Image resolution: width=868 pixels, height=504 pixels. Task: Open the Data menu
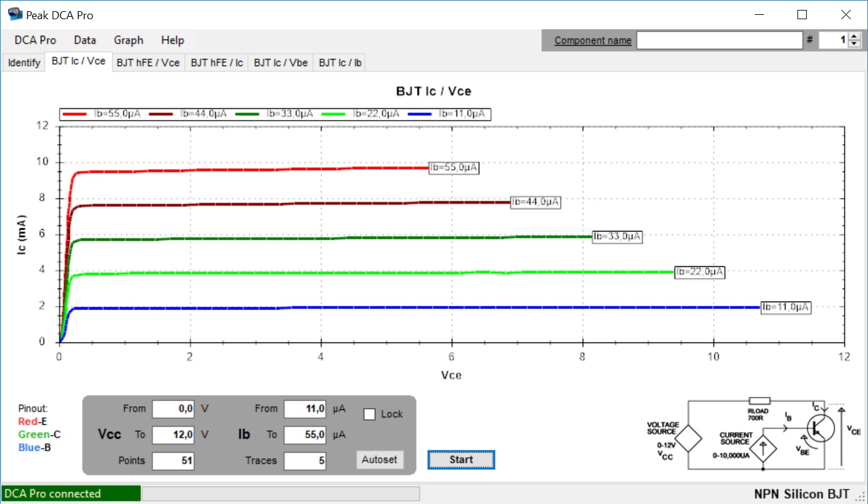[85, 40]
